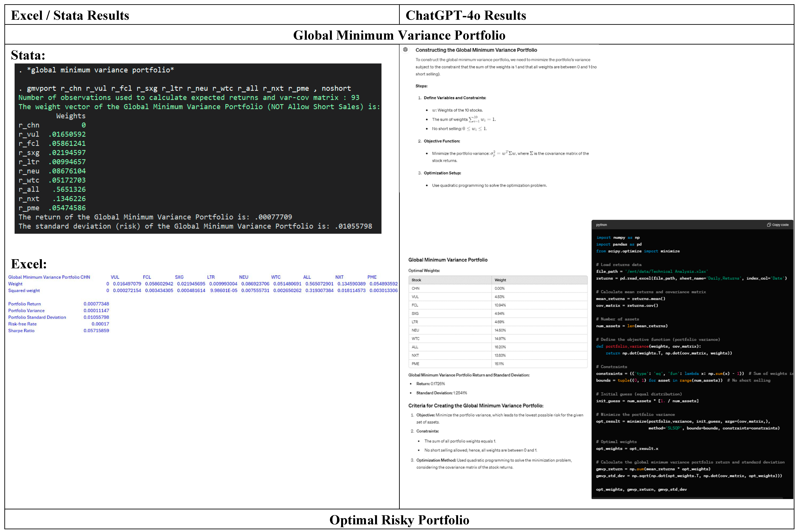Click the Sharpe Ratio value cell

pos(96,330)
